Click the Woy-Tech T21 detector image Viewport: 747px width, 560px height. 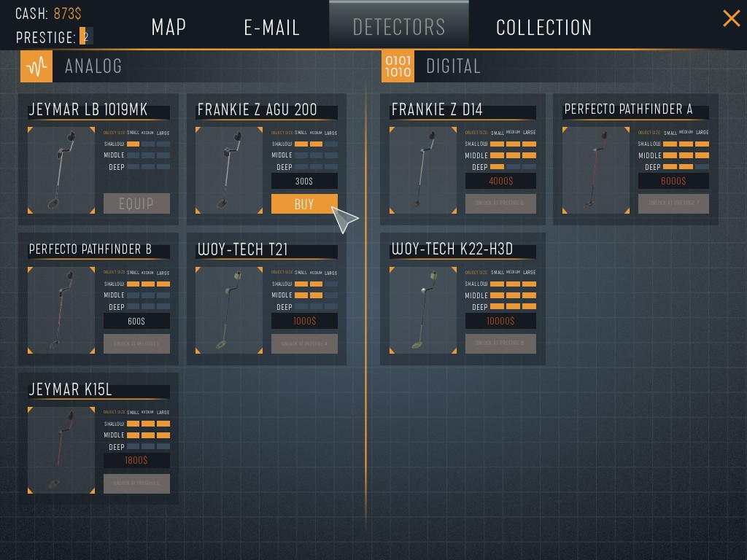[x=229, y=310]
